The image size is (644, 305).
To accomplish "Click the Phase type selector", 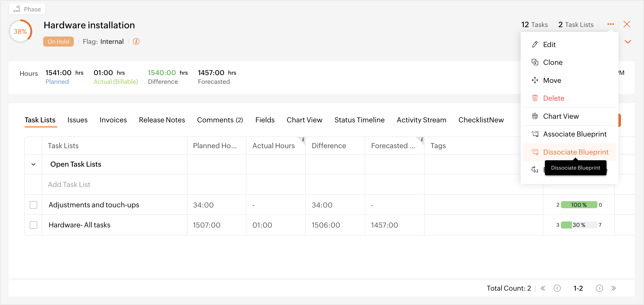I will coord(27,9).
